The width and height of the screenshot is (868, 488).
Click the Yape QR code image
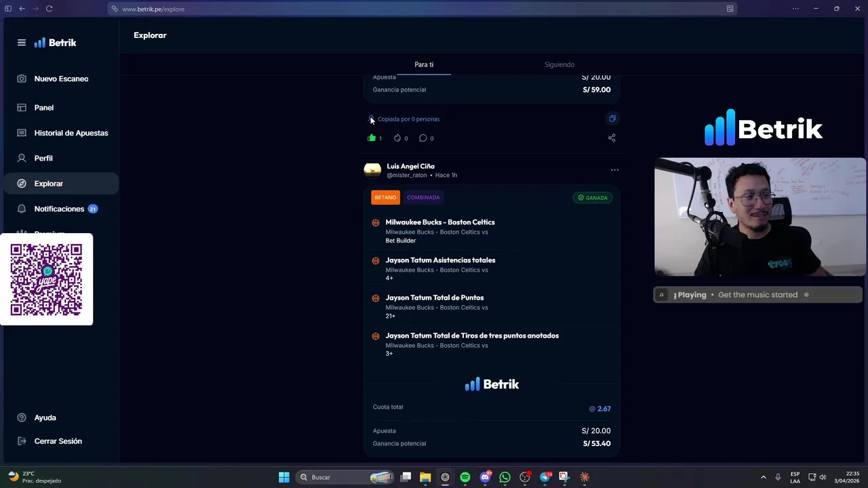[46, 279]
